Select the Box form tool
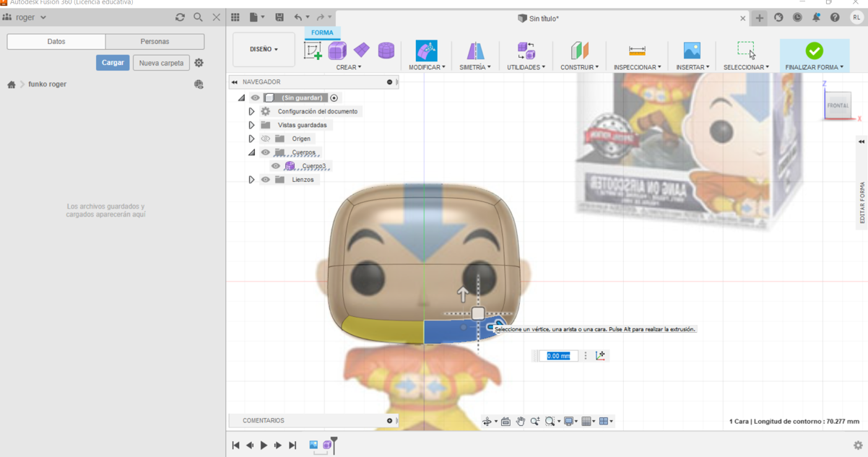This screenshot has width=868, height=457. (x=337, y=51)
